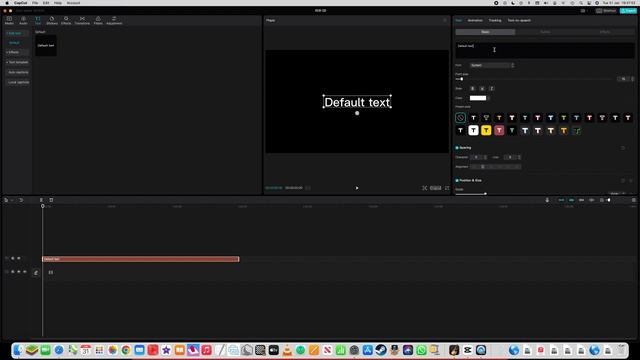This screenshot has height=360, width=640.
Task: Open Google Chrome from the Dock
Action: (126, 350)
